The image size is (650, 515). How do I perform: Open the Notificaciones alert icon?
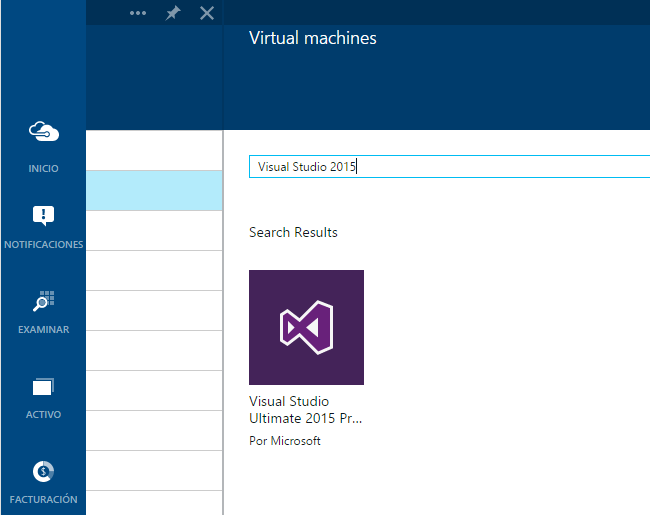click(x=43, y=215)
